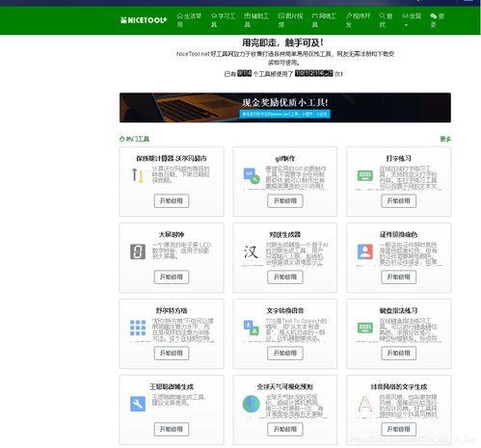Start using the 文字转换语音 tool
This screenshot has width=481, height=448.
coord(285,353)
